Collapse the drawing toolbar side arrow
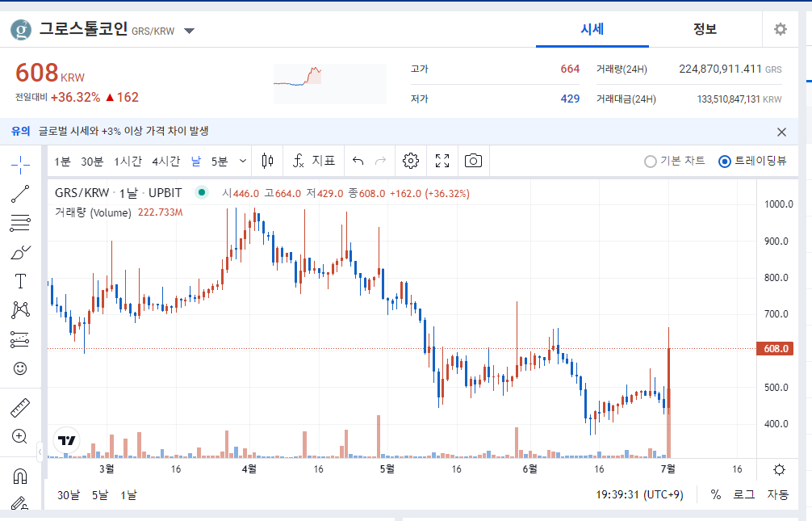The height and width of the screenshot is (521, 812). (40, 452)
